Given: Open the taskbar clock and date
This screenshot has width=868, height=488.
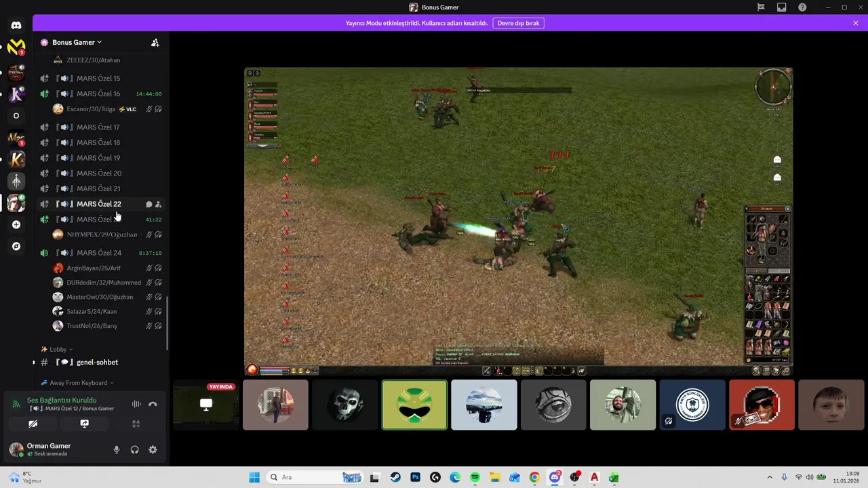Looking at the screenshot, I should click(x=848, y=477).
